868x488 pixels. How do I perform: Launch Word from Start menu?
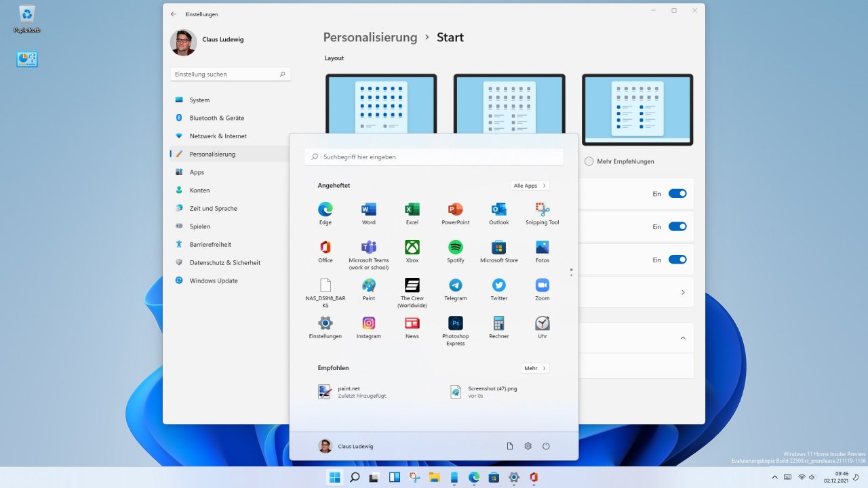click(369, 213)
